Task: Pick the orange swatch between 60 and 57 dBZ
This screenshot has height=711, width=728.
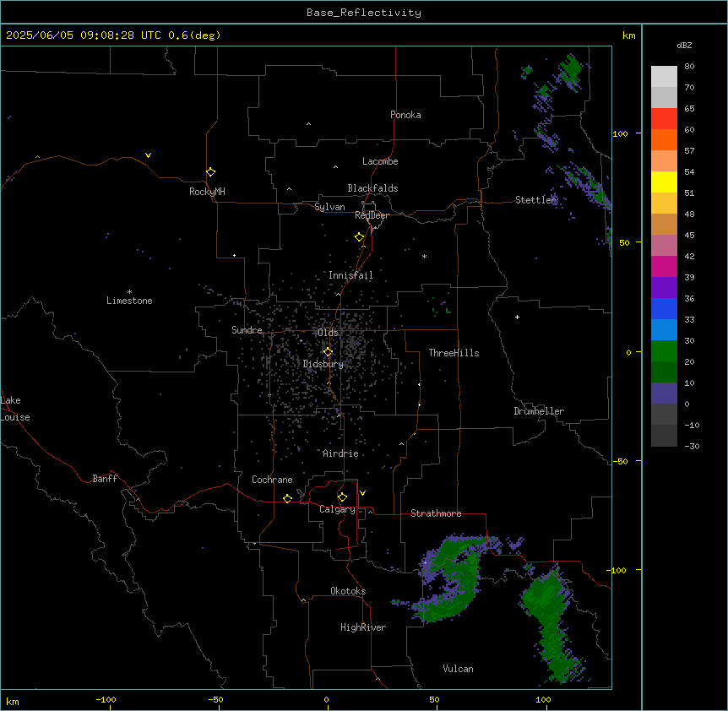Action: coord(664,139)
